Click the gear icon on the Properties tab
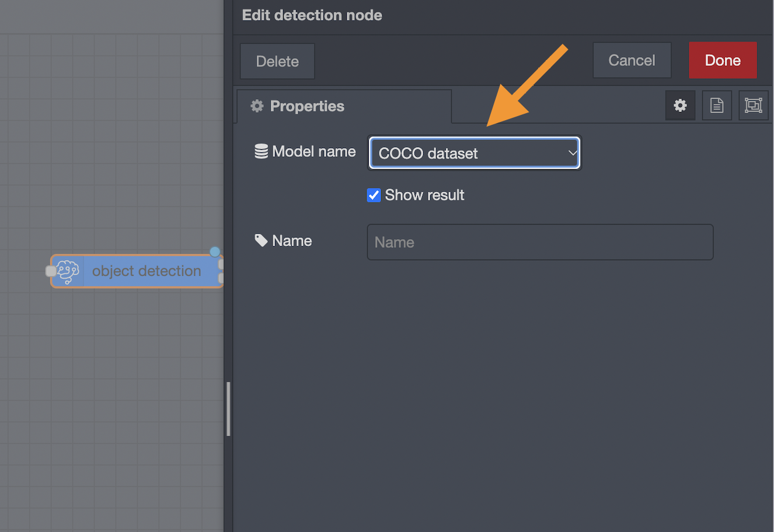The height and width of the screenshot is (532, 774). [x=257, y=106]
